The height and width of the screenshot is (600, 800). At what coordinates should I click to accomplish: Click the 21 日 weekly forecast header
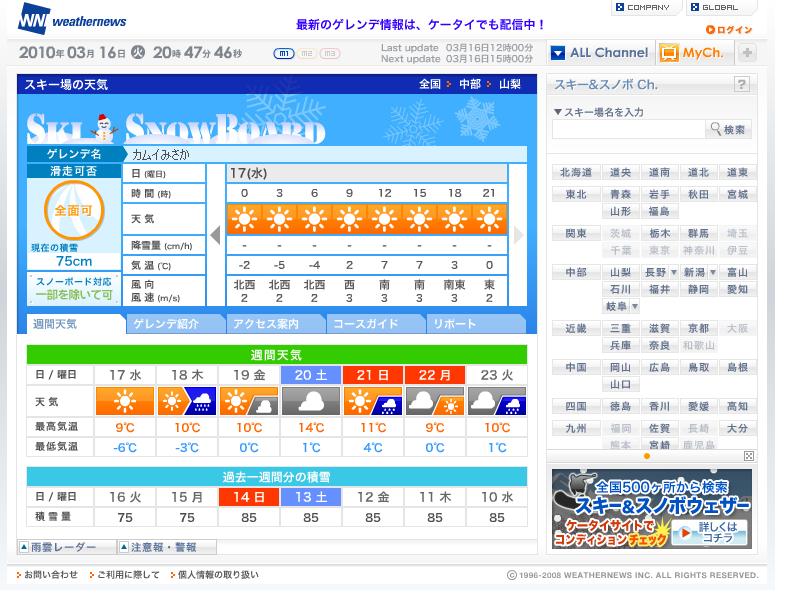(x=373, y=375)
